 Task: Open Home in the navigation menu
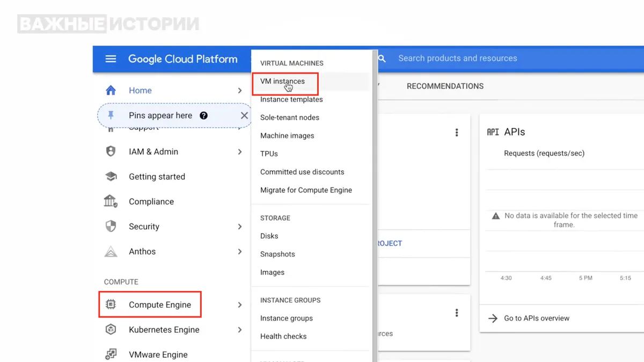(x=140, y=90)
